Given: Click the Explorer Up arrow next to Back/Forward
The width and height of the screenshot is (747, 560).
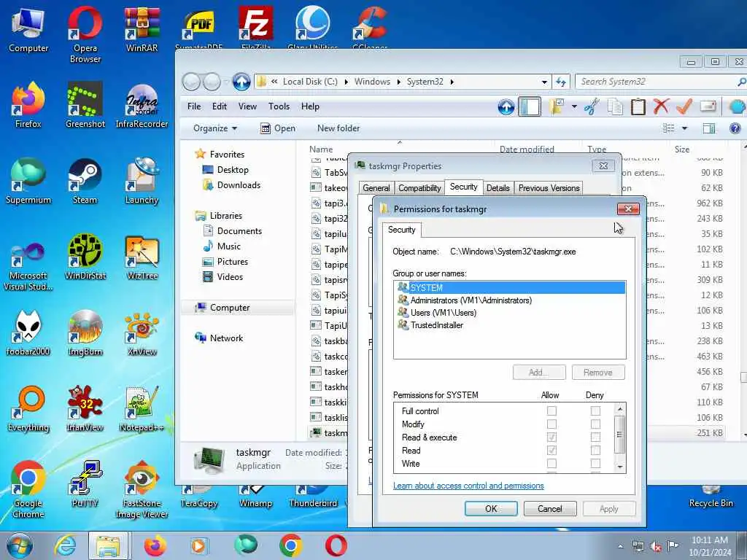Looking at the screenshot, I should pos(241,82).
